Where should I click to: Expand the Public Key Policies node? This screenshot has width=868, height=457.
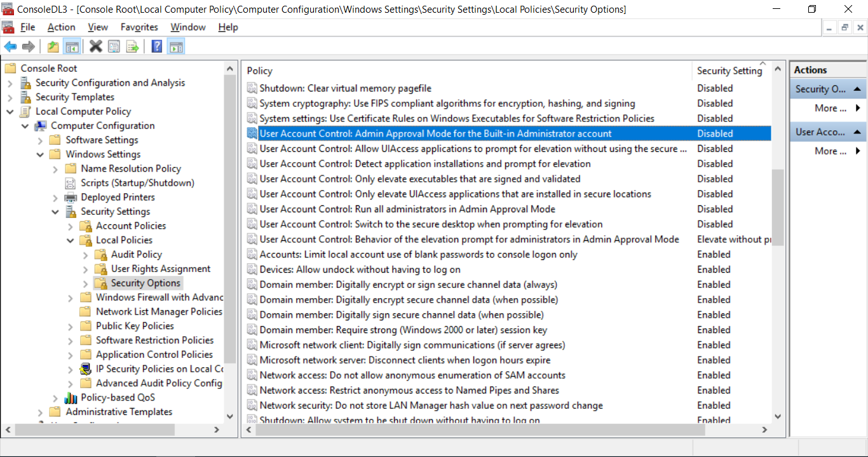tap(71, 326)
